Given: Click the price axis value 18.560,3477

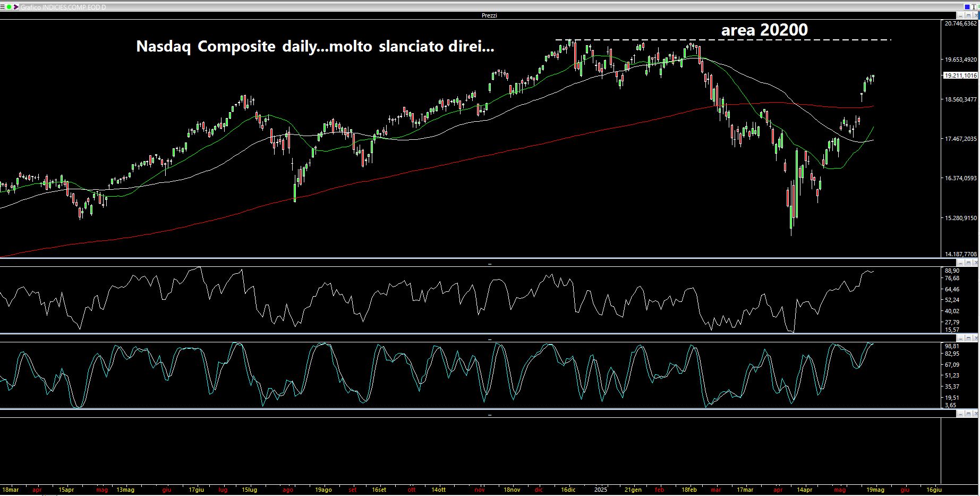Looking at the screenshot, I should click(x=960, y=99).
